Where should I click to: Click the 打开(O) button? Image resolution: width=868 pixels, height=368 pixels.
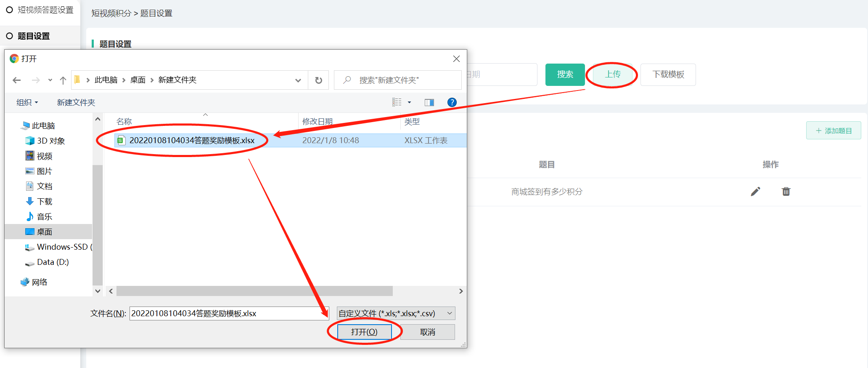[x=364, y=332]
